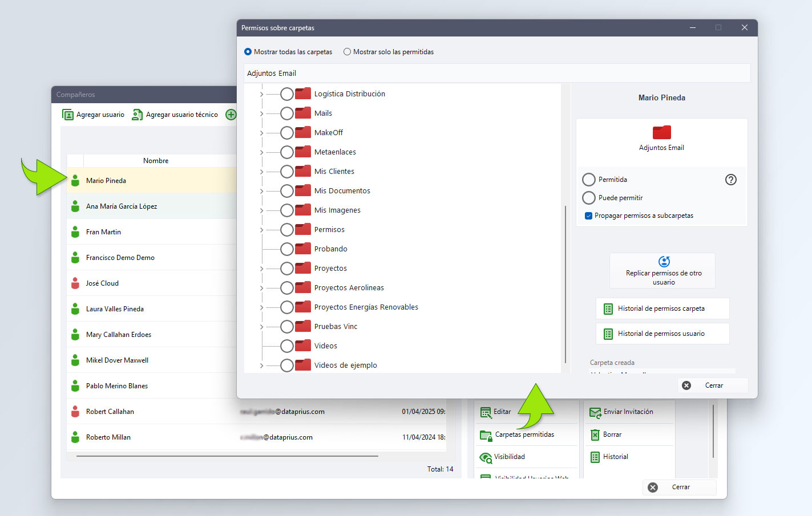Toggle permission circle for Mis Clientes

(287, 172)
